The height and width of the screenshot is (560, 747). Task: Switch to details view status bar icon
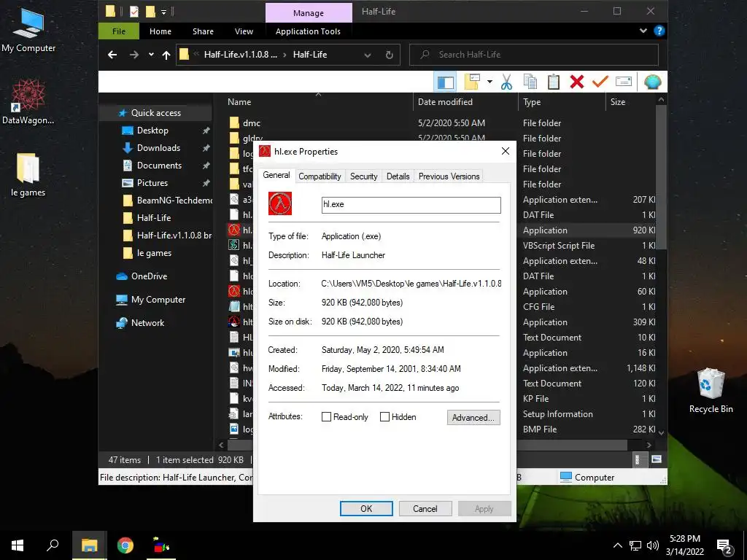coord(637,459)
